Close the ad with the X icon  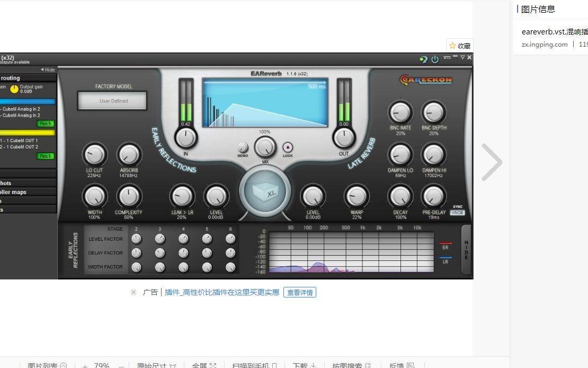pos(133,292)
